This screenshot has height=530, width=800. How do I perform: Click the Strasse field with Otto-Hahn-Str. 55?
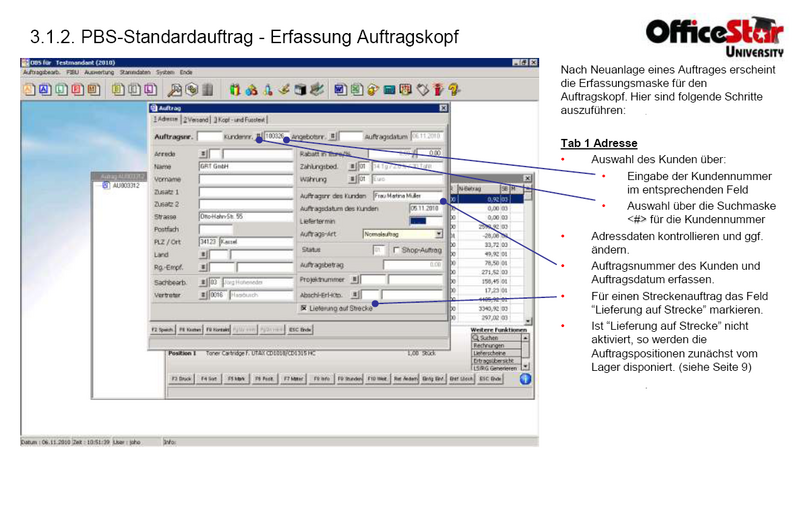coord(246,217)
